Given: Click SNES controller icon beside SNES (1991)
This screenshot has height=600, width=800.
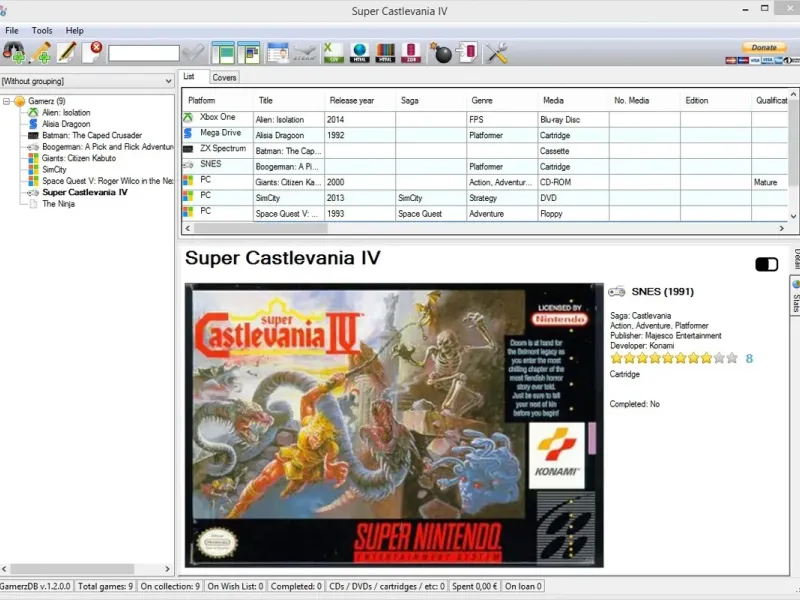Looking at the screenshot, I should [616, 292].
